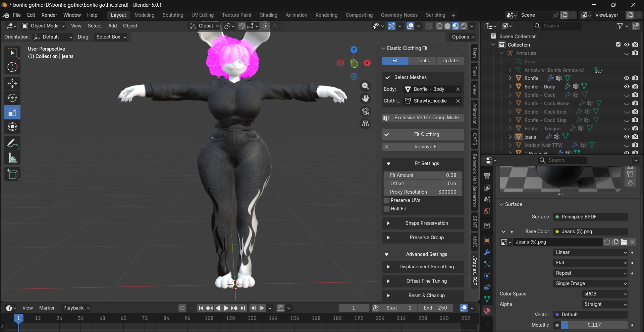Expand the Displacement Smoothing section
Viewport: 644px width, 332px height.
(x=423, y=267)
